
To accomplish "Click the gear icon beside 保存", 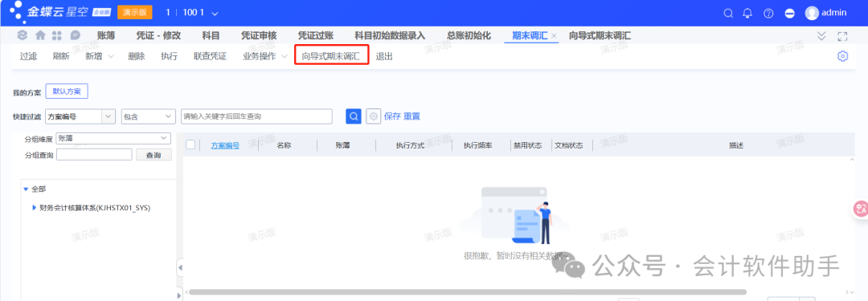I will (374, 116).
